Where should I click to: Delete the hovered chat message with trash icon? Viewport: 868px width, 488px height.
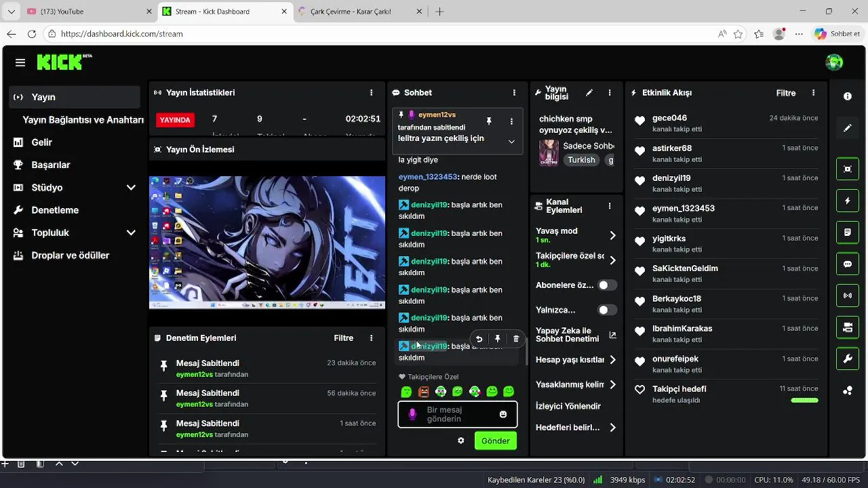click(516, 339)
